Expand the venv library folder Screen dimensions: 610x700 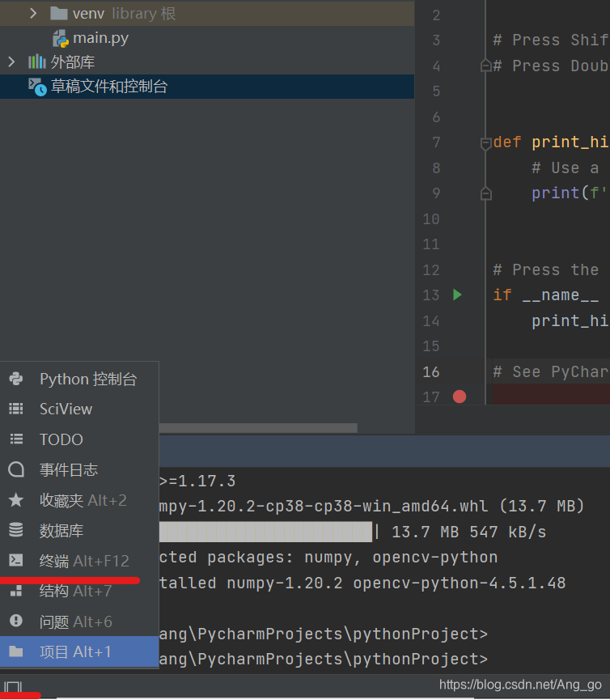coord(33,14)
